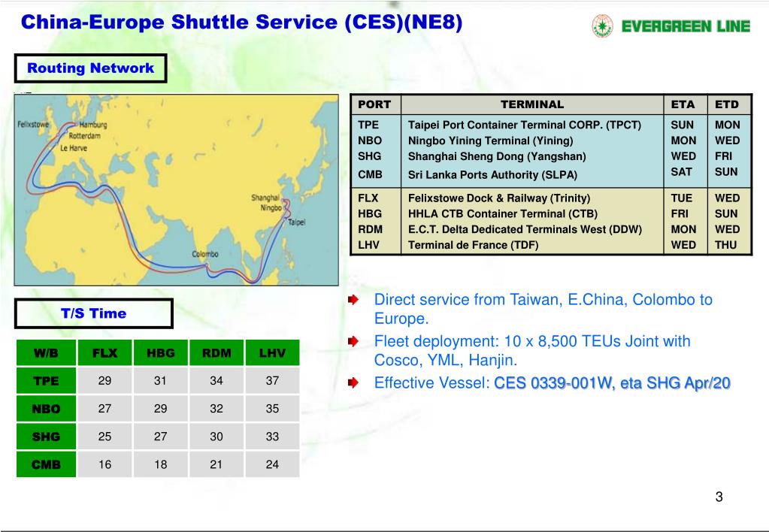Image resolution: width=769 pixels, height=532 pixels.
Task: Select "Shanghai Sheng Dong (Yangshan)" entry
Action: [497, 156]
